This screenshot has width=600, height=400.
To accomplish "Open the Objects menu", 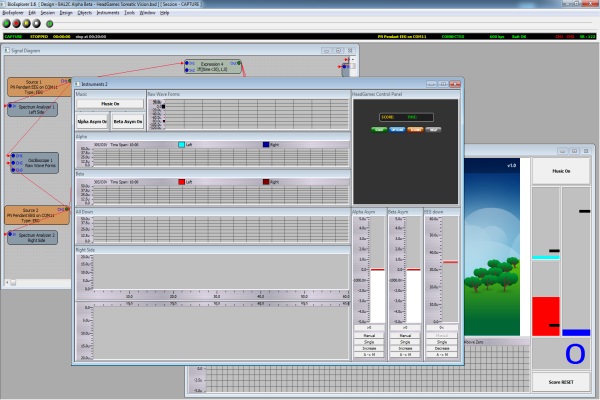I will [x=85, y=13].
